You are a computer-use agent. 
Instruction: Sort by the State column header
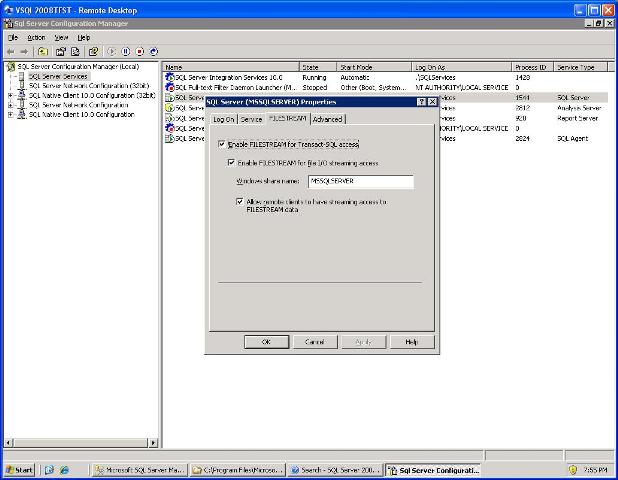point(318,67)
